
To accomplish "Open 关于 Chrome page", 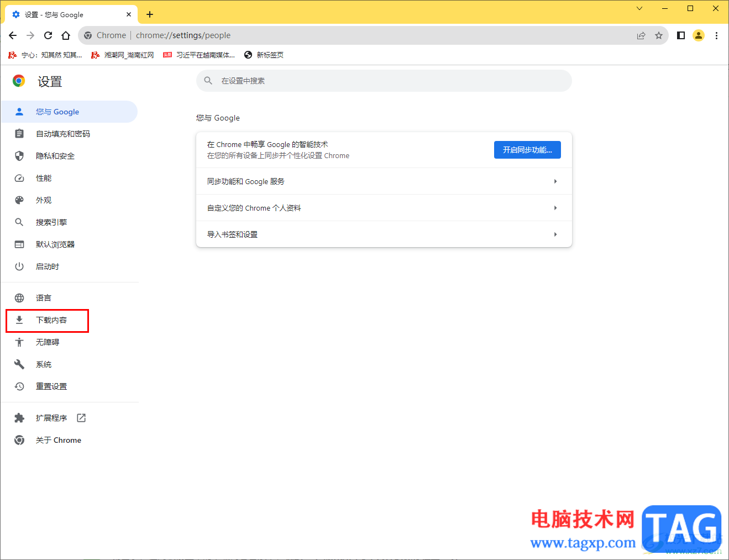I will (x=58, y=439).
